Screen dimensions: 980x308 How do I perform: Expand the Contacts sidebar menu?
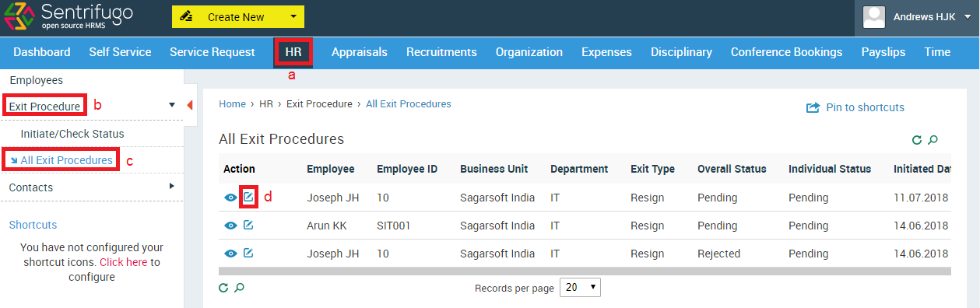click(92, 187)
